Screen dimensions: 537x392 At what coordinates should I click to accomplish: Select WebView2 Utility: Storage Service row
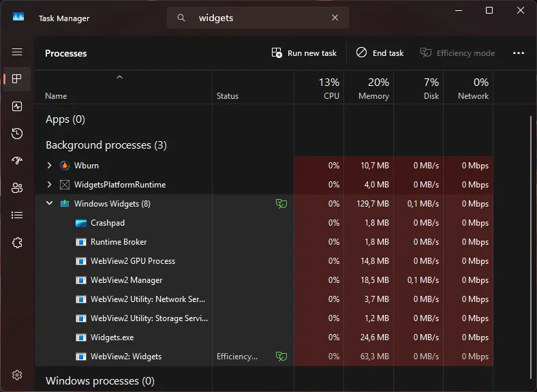[x=264, y=318]
